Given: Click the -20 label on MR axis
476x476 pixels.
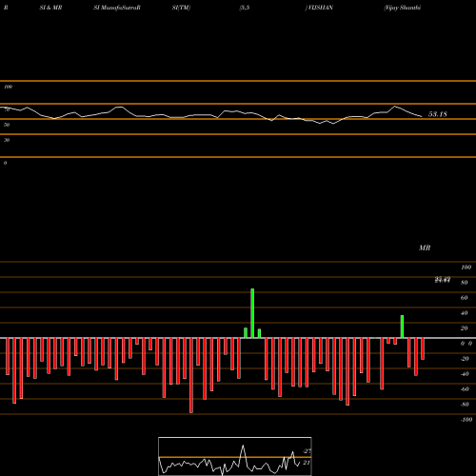Looking at the screenshot, I should [x=465, y=359].
